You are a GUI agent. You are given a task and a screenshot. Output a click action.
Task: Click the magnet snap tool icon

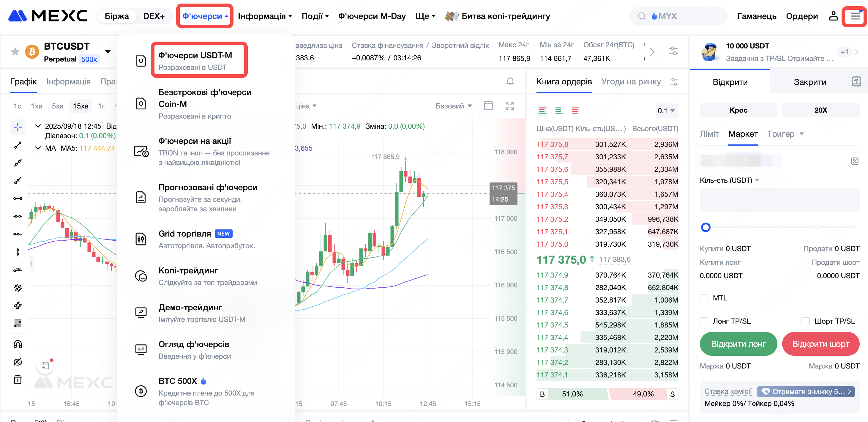[18, 344]
